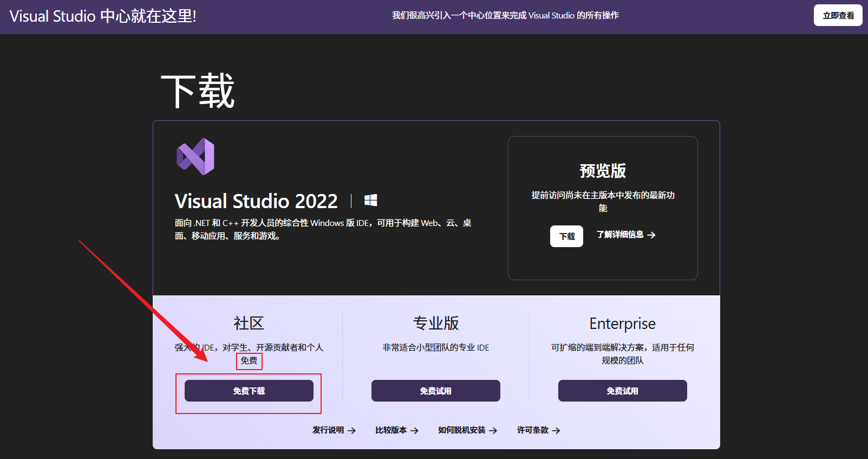Click the 社区 edition heading
Screen dimensions: 868x459
point(249,324)
